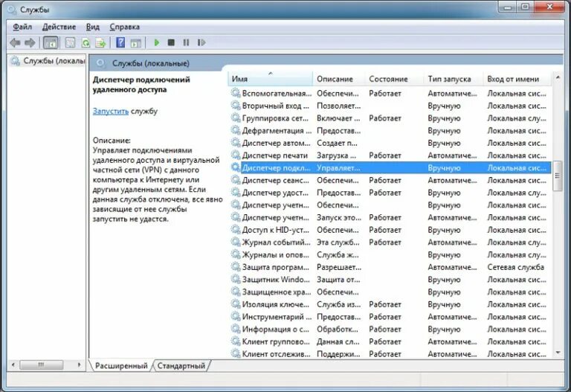Screen dimensions: 571x392
Task: Click the gear icon of Группировка сет... service
Action: (236, 118)
